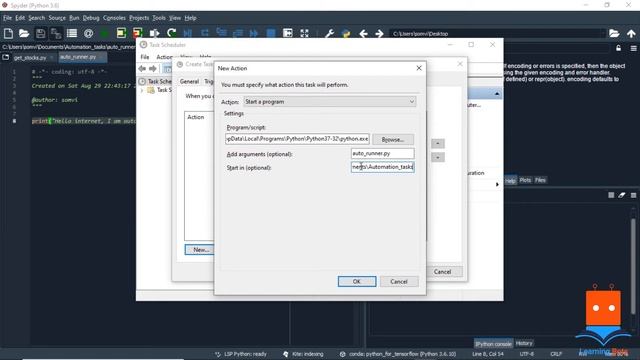
Task: Create a new file in Spyder toolbar
Action: coord(8,33)
